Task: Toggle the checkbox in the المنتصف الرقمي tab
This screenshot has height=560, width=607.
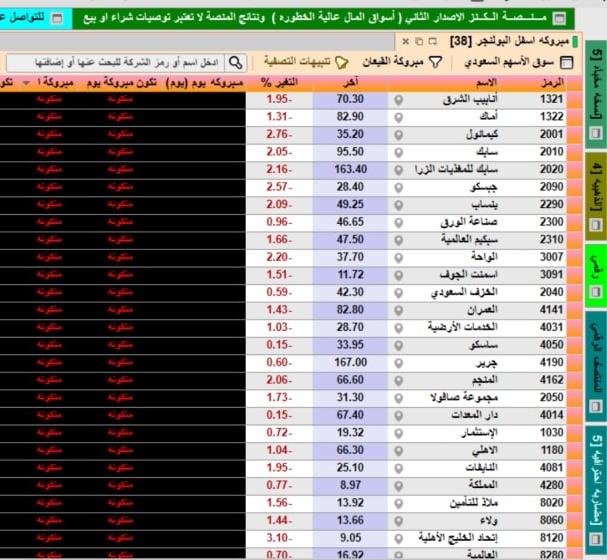Action: point(596,406)
